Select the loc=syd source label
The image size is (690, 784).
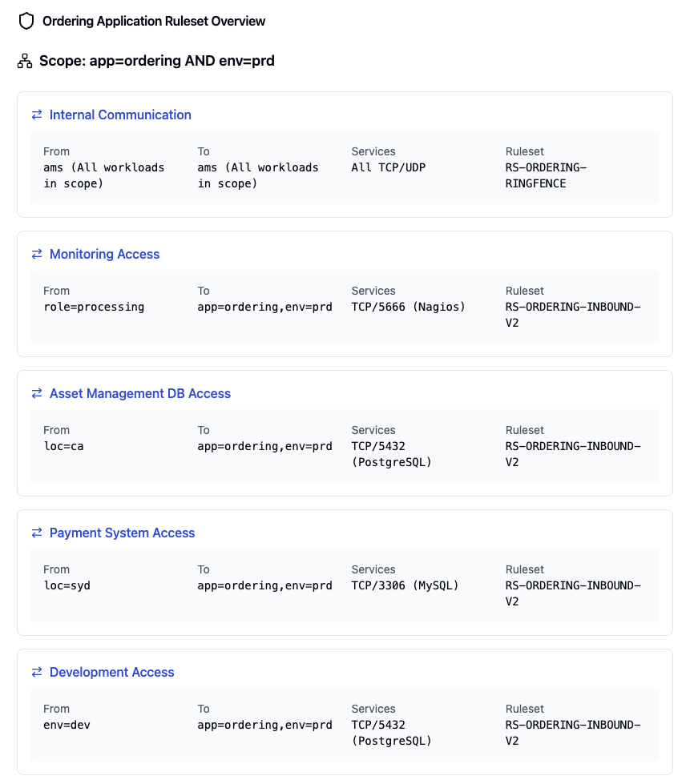point(67,585)
